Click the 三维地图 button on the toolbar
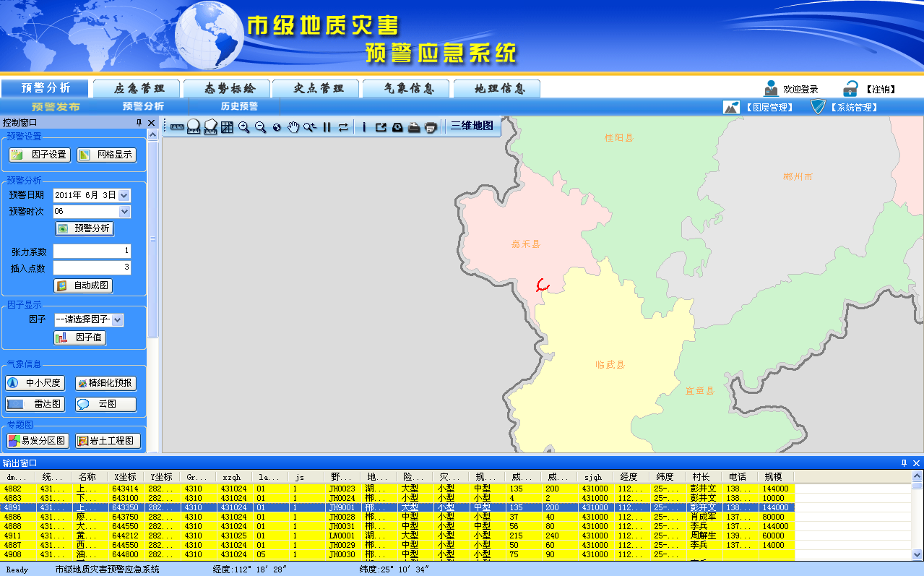The height and width of the screenshot is (576, 924). coord(470,126)
